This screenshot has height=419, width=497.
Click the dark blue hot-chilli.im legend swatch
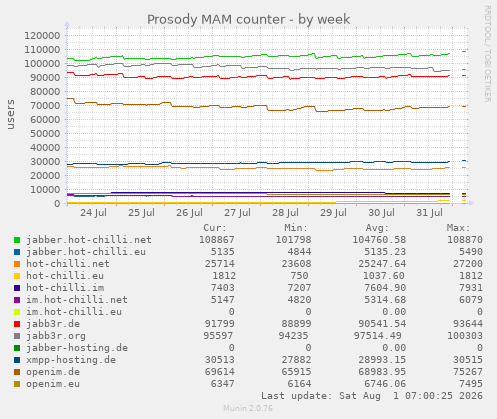click(17, 288)
